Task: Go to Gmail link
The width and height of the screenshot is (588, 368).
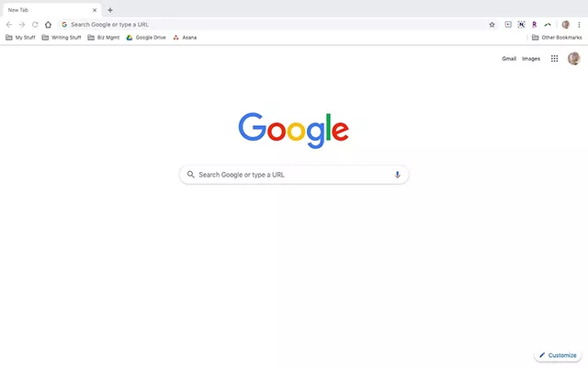Action: [509, 59]
